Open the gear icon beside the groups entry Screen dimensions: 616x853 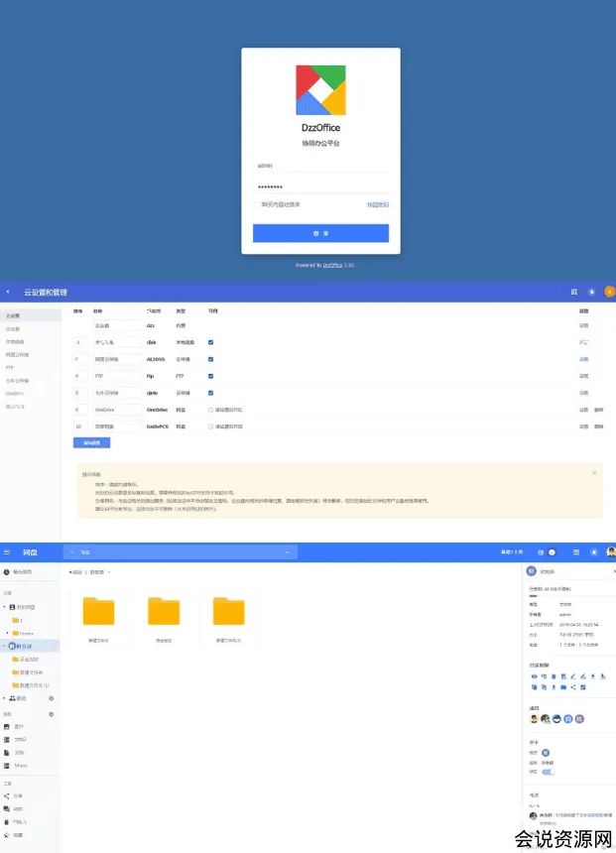click(52, 698)
